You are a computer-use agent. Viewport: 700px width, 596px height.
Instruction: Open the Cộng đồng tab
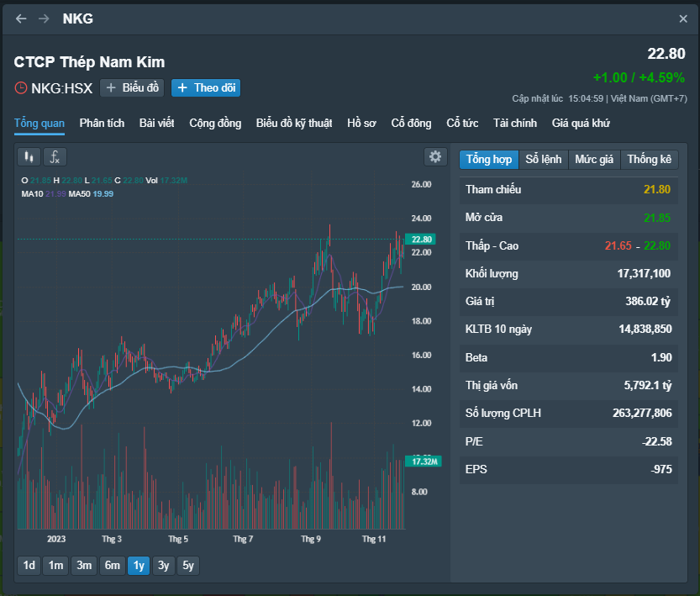coord(215,124)
